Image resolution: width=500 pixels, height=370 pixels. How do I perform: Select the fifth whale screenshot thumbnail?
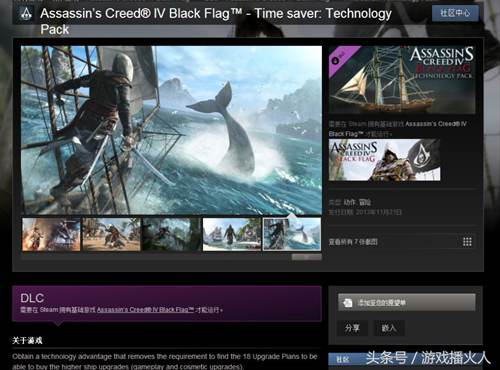tap(292, 234)
